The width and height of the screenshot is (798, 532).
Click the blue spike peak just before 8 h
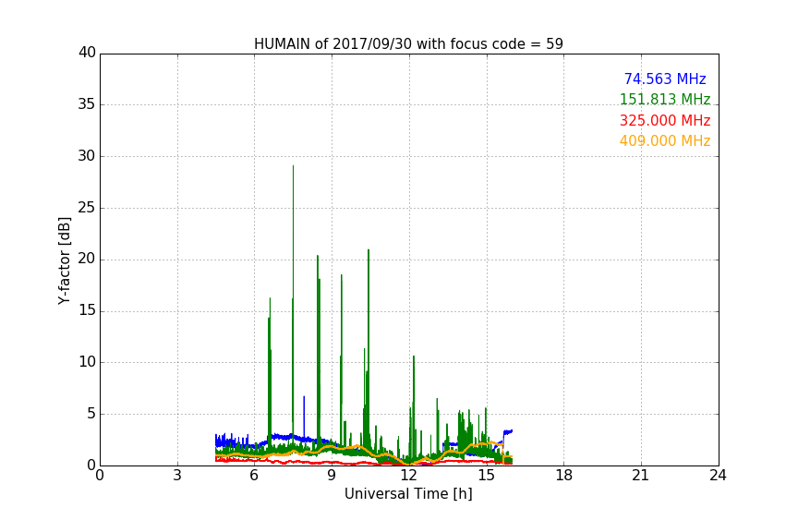tap(304, 396)
